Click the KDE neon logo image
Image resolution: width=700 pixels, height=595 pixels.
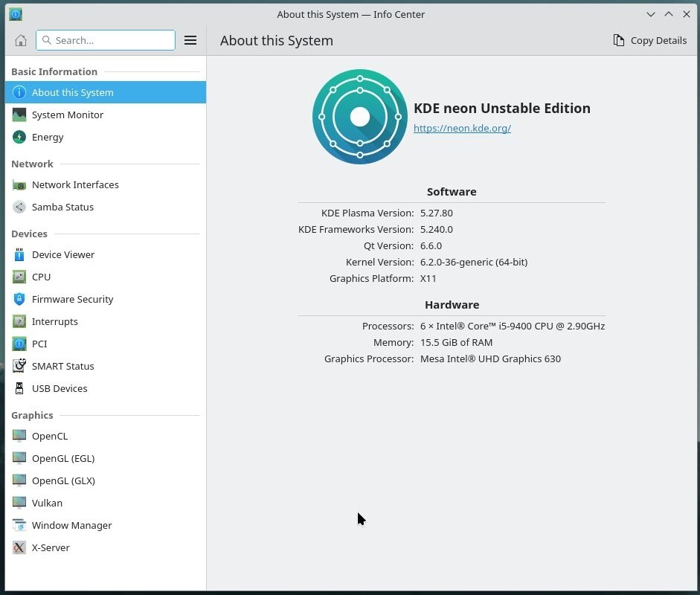(x=360, y=117)
